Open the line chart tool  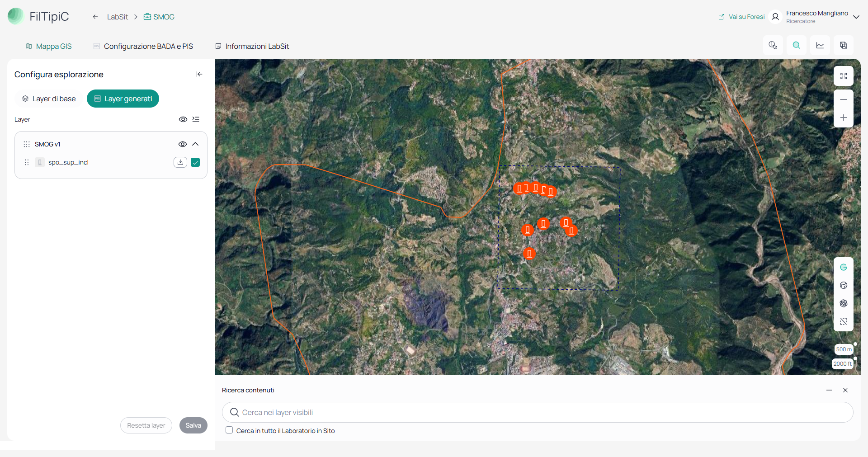820,45
